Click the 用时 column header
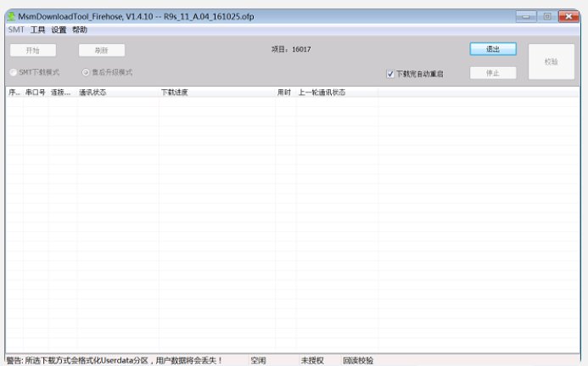The image size is (588, 366). tap(285, 93)
